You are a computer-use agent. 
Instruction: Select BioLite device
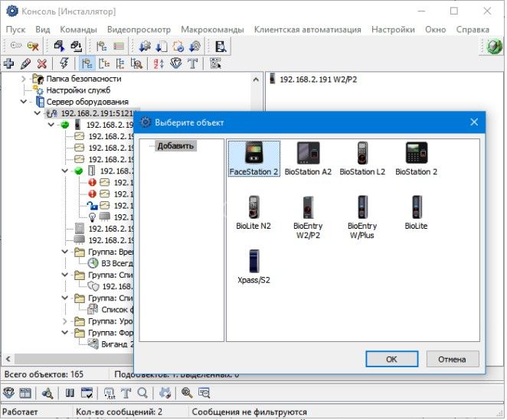[416, 213]
